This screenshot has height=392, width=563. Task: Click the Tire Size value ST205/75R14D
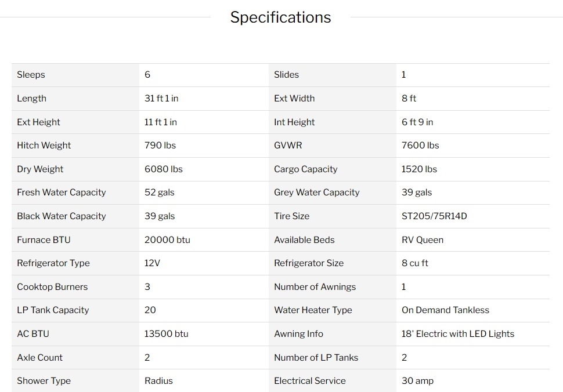coord(434,216)
